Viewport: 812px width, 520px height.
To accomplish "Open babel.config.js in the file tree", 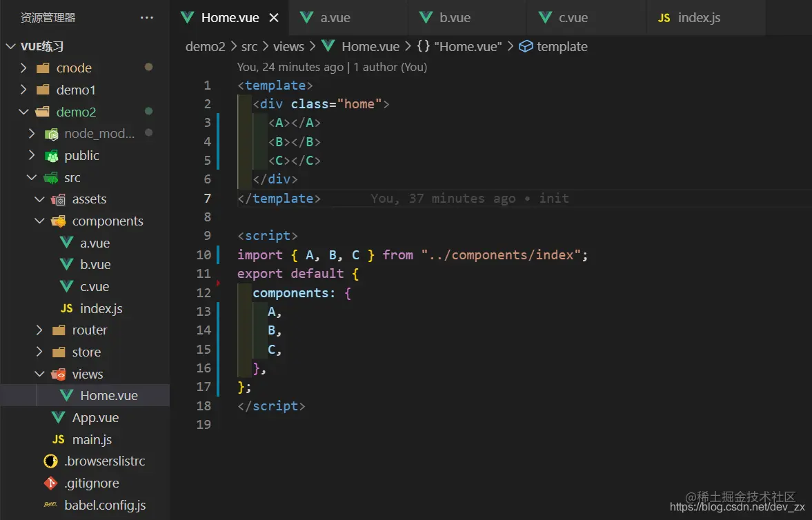I will pyautogui.click(x=105, y=505).
